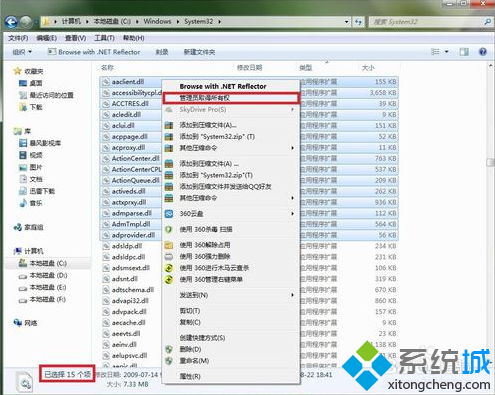This screenshot has width=495, height=395.
Task: Click 家庭组 in the sidebar
Action: click(x=28, y=227)
